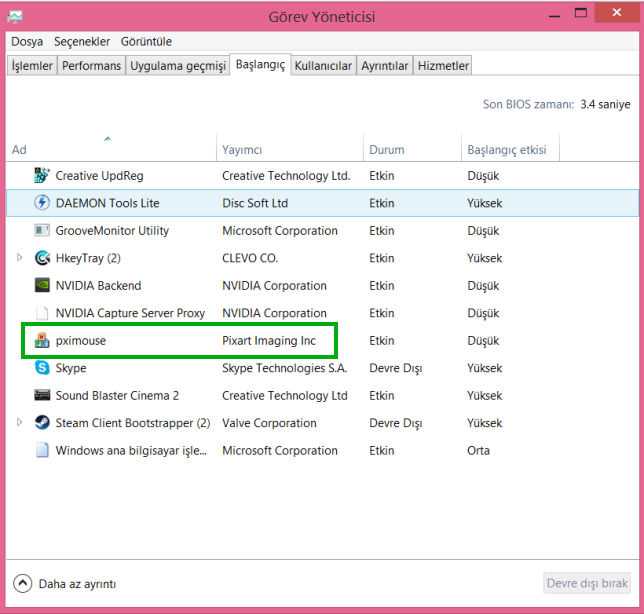Screen dimensions: 644x614
Task: Click the Task Manager title bar icon
Action: 15,17
